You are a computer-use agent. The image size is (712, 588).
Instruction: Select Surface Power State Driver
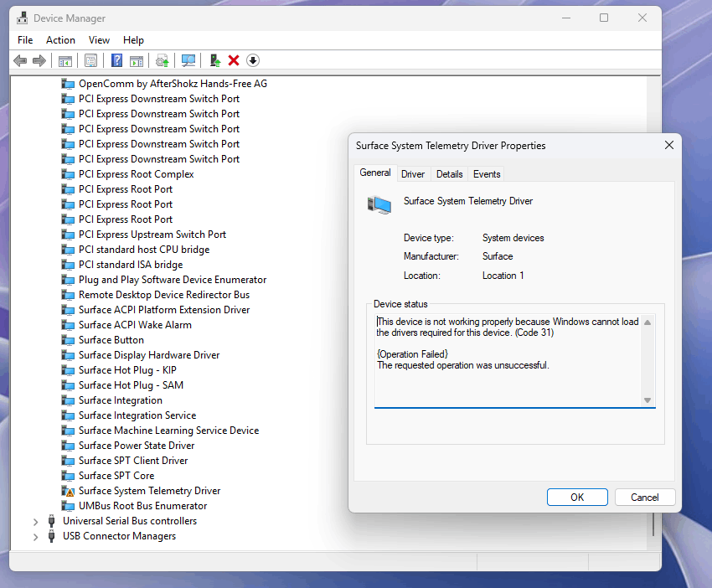[x=137, y=446]
